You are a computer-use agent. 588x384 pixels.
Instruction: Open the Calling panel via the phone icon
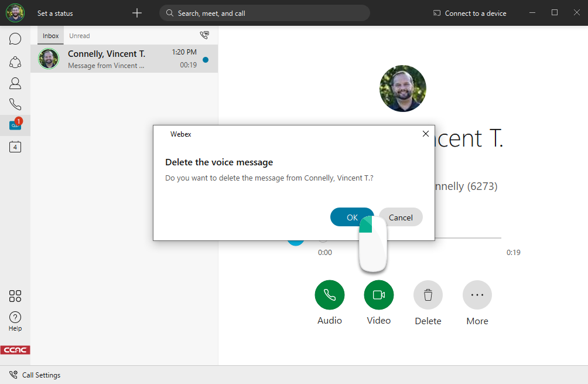[x=15, y=104]
